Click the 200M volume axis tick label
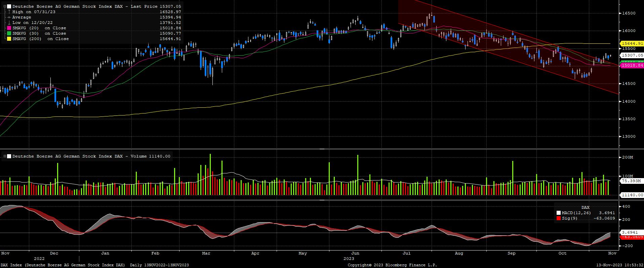Screen dimensions: 644x268 [x=627, y=157]
